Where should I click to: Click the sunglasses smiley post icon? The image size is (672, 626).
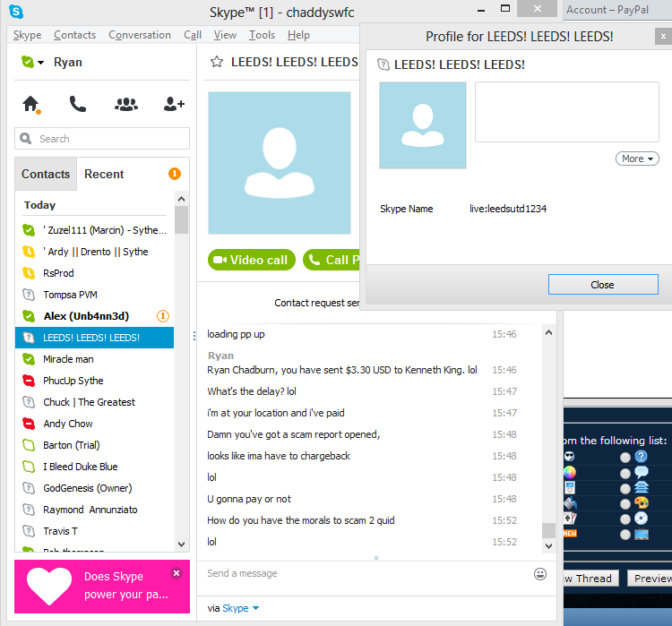tap(570, 457)
